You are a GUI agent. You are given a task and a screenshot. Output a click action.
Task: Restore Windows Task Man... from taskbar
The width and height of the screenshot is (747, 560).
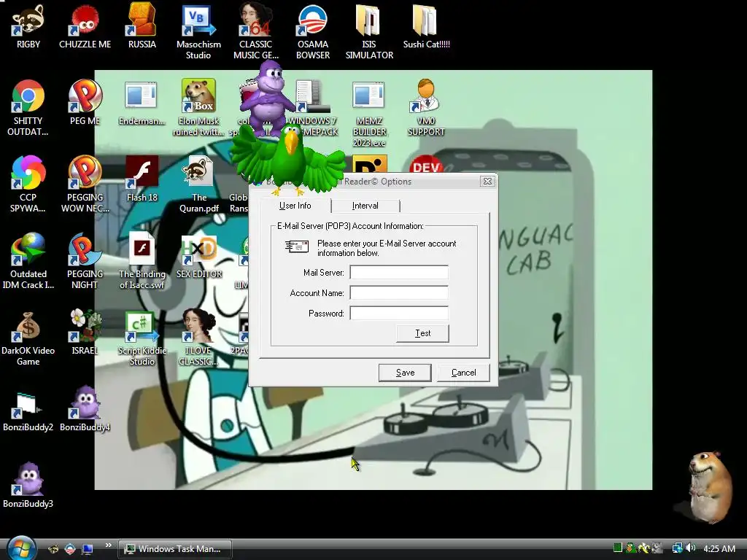[x=175, y=548]
